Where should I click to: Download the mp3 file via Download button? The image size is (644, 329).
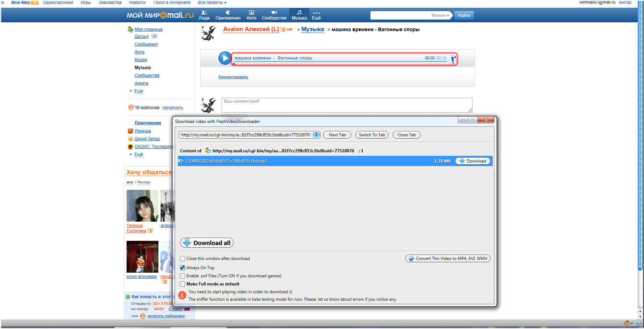coord(473,161)
